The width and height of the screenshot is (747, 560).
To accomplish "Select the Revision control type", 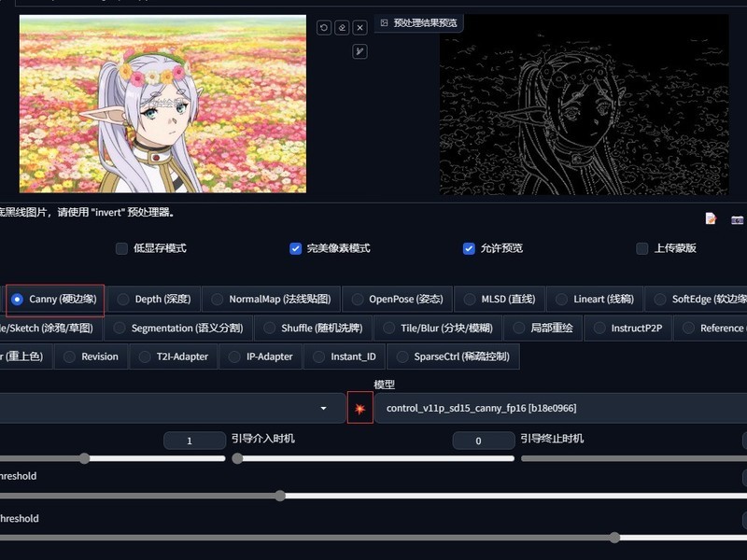I will [x=91, y=357].
